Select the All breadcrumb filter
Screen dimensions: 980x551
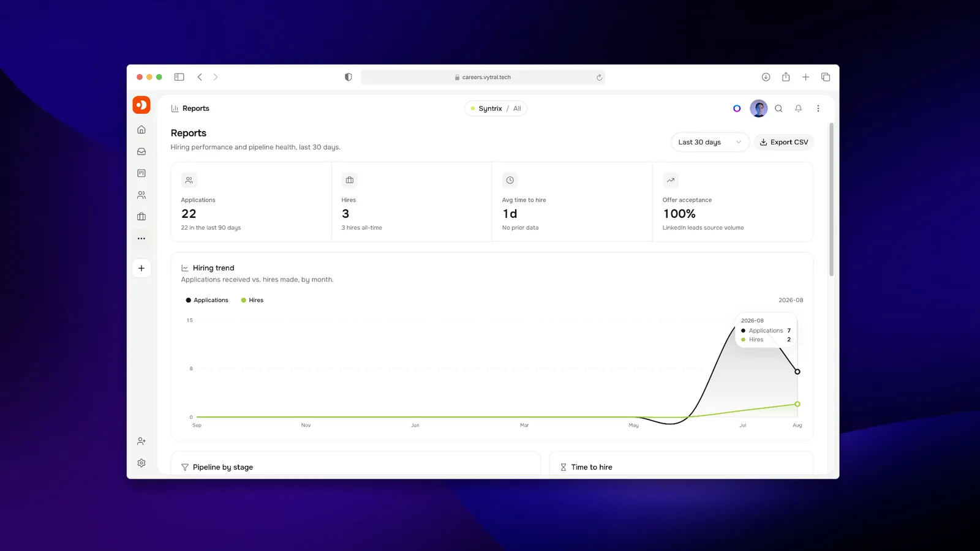pos(517,108)
